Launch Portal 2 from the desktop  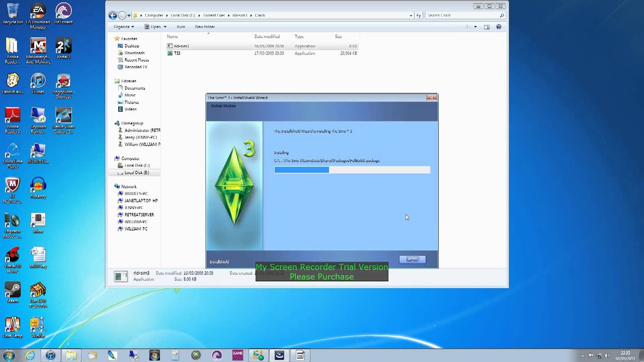(x=63, y=48)
